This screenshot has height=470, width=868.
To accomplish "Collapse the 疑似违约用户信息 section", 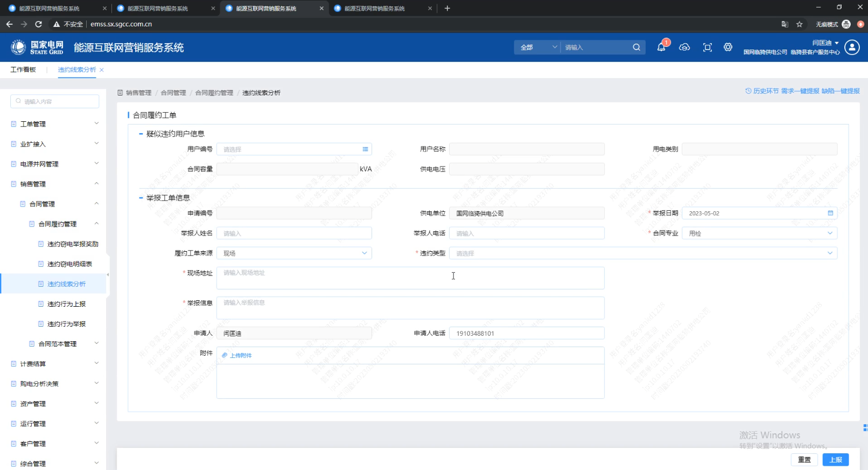I will point(141,134).
